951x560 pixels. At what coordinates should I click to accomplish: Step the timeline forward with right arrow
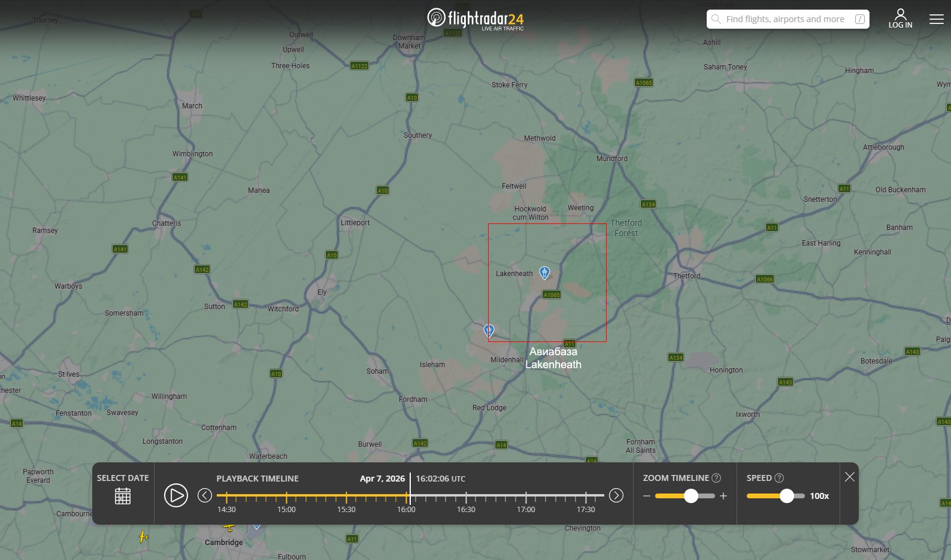click(616, 495)
